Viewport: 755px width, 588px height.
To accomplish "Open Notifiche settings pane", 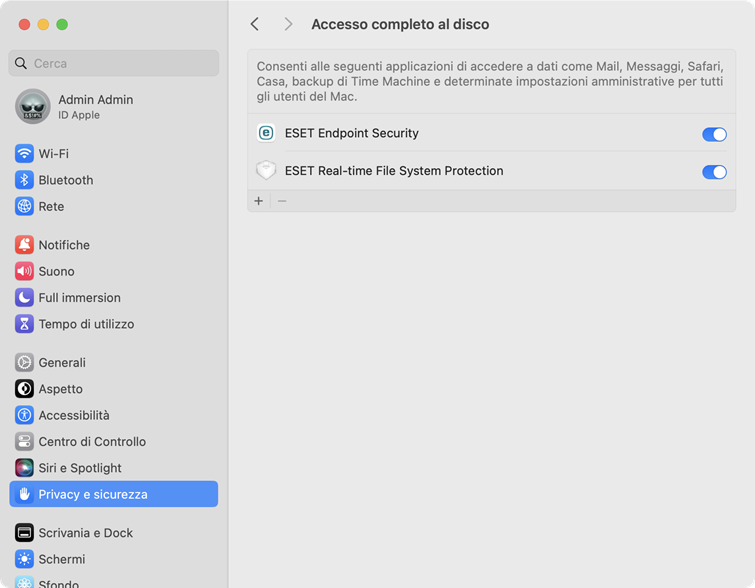I will (x=114, y=245).
